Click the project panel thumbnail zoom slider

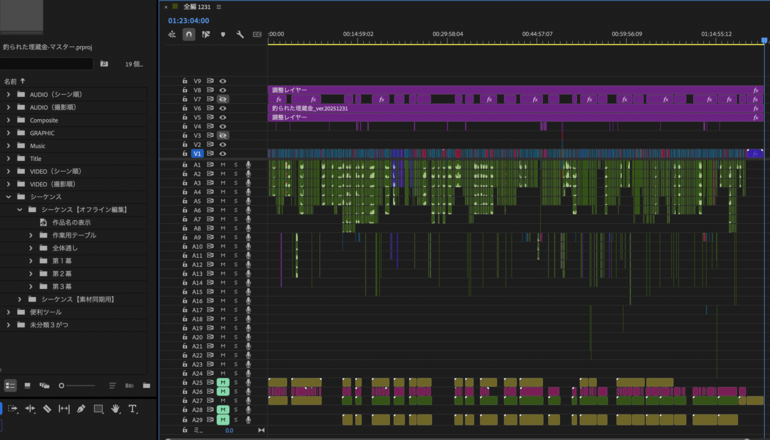tap(63, 385)
